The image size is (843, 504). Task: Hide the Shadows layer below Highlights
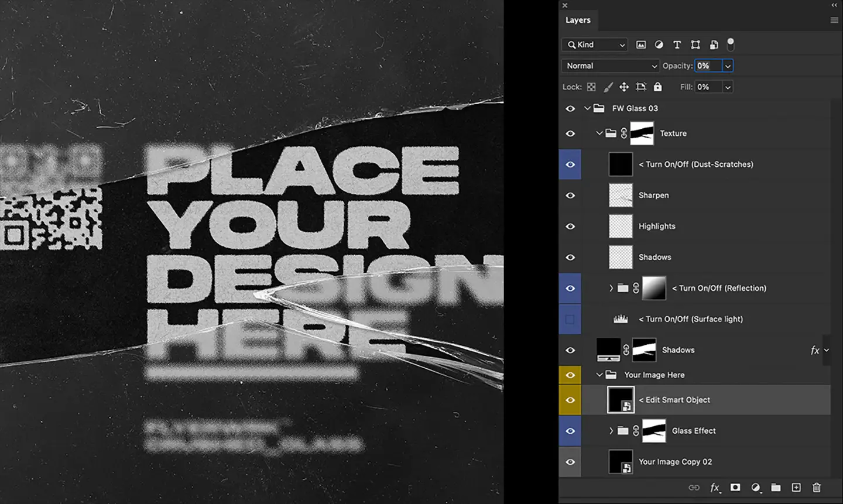click(x=570, y=258)
